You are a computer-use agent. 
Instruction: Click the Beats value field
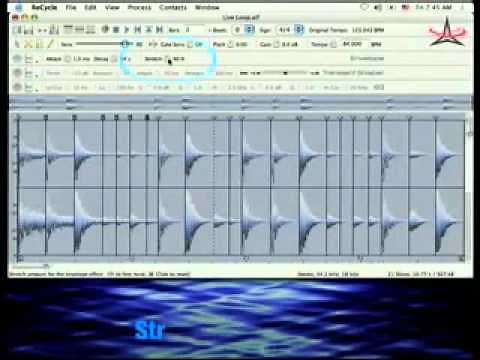(238, 30)
